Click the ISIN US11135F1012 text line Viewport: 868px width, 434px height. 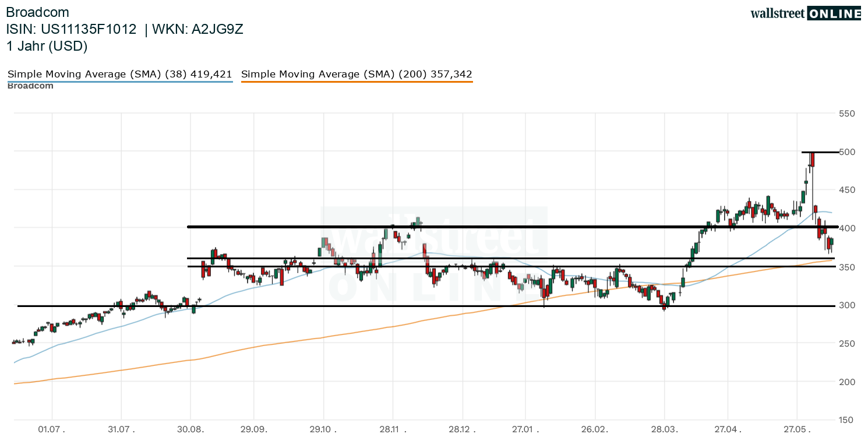click(125, 29)
